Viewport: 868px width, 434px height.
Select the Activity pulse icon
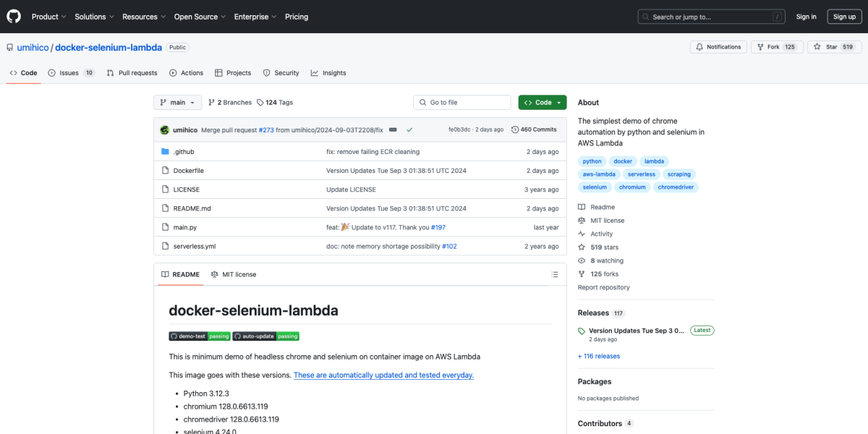point(580,234)
